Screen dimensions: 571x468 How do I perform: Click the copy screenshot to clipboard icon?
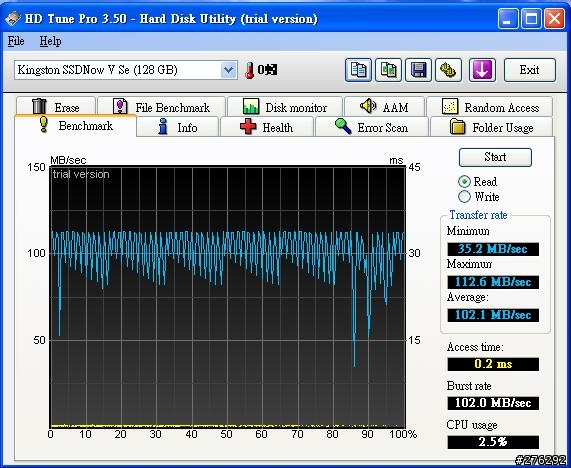389,70
